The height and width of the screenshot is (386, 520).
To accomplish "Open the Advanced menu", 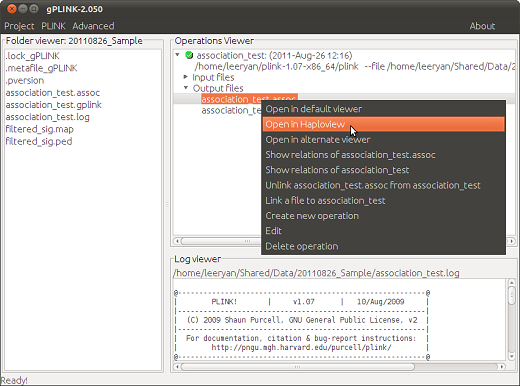I will (93, 26).
